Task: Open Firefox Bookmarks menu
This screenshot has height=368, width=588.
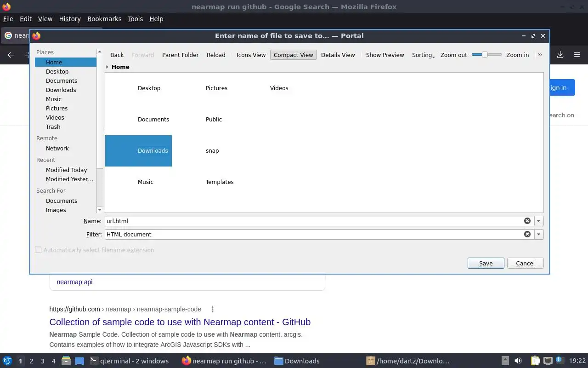Action: pyautogui.click(x=104, y=19)
